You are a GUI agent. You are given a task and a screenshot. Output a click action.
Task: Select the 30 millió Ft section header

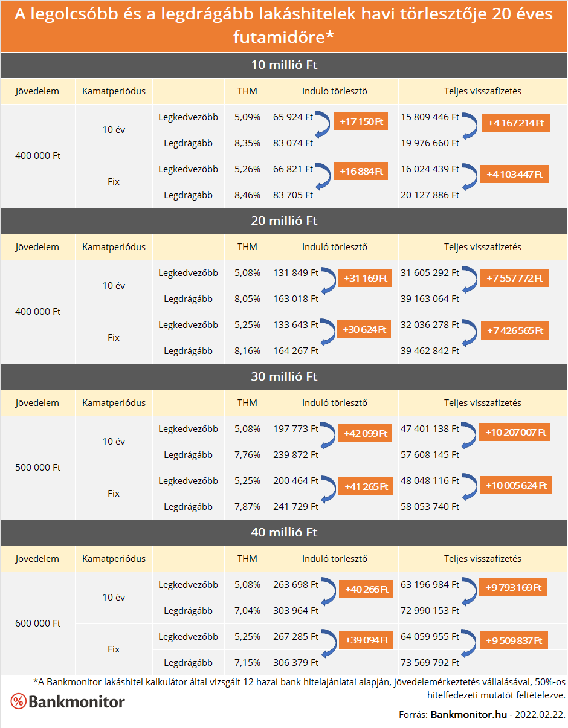click(284, 377)
